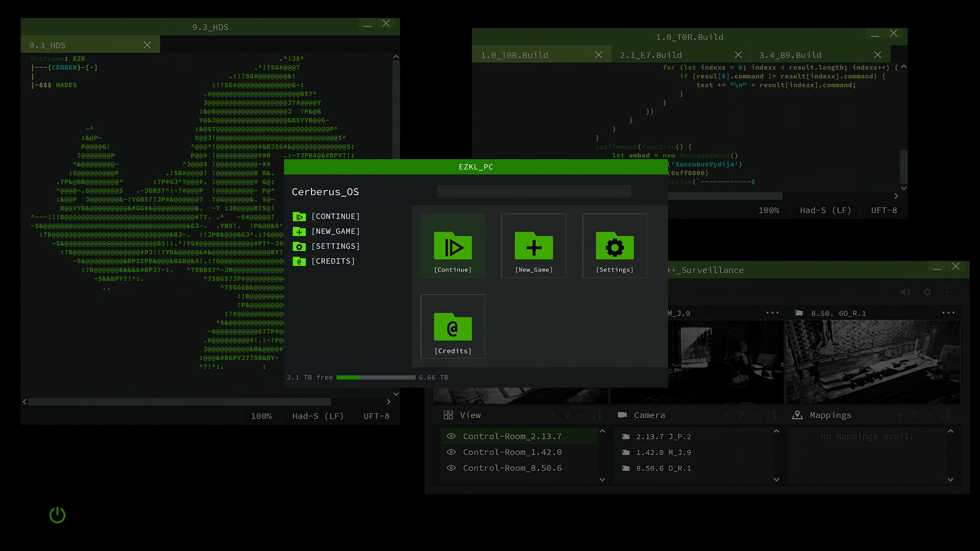Expand the View panel chevron dropdown
This screenshot has height=551, width=980.
coord(582,415)
